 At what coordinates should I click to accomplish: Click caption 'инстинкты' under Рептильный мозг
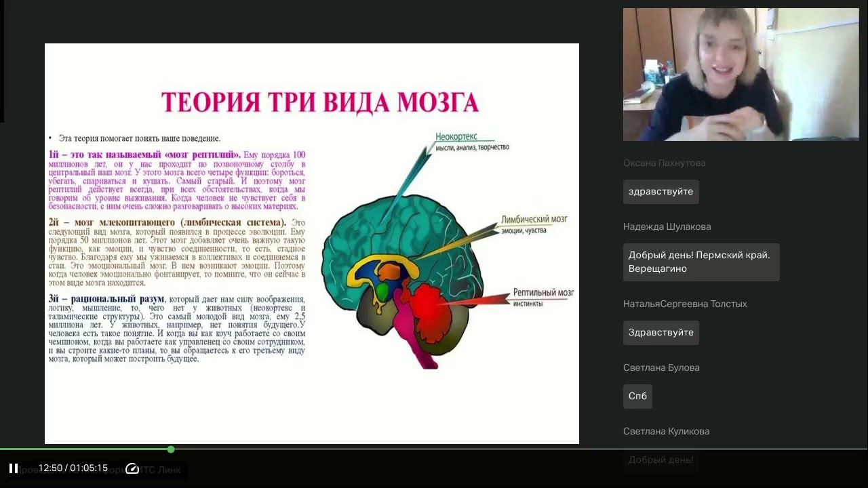pos(529,304)
